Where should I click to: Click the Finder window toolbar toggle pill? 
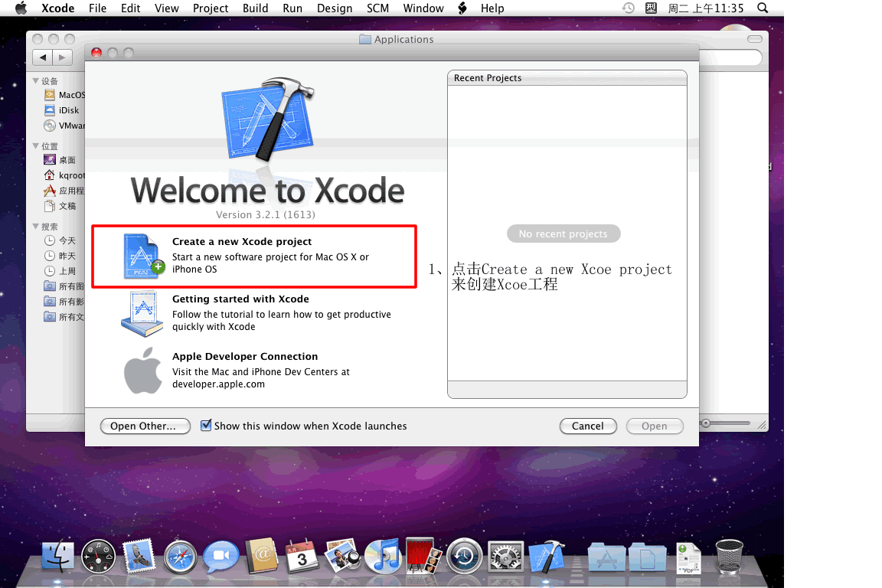click(755, 39)
